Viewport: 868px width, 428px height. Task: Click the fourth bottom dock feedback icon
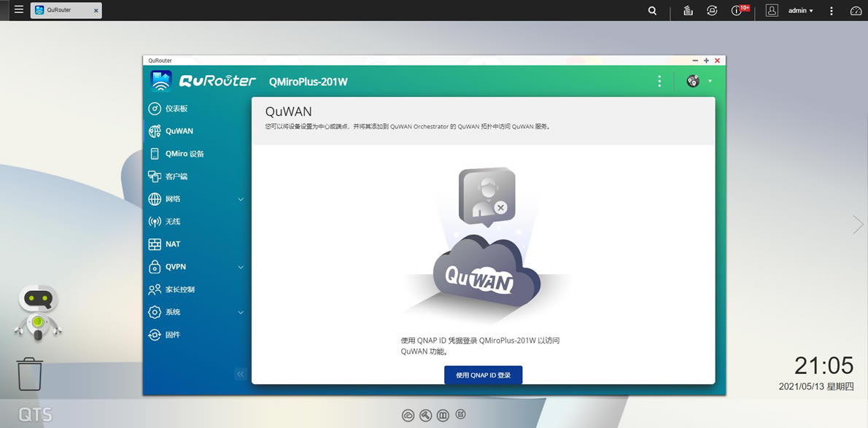click(460, 414)
